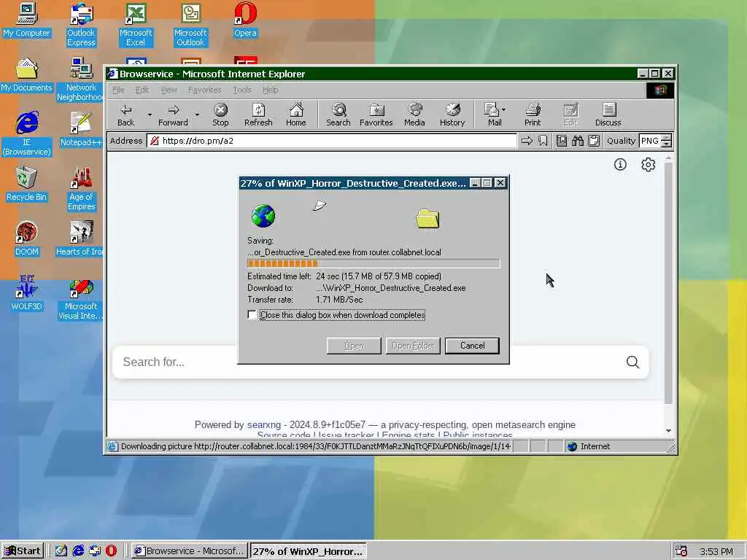Open the Notepad++ desktop icon

[82, 129]
